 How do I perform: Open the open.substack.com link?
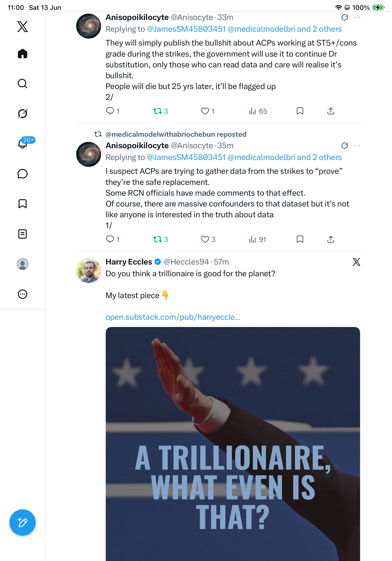173,317
